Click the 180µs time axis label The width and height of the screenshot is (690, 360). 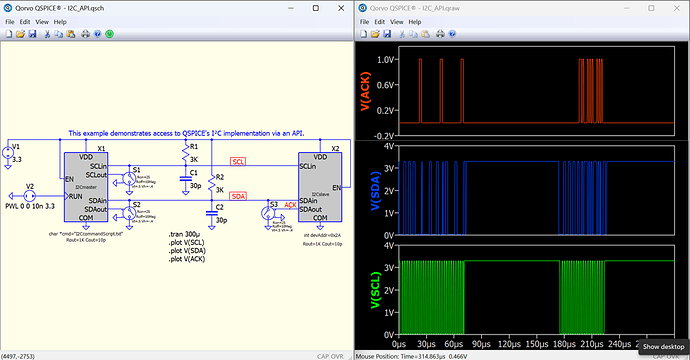click(x=564, y=344)
